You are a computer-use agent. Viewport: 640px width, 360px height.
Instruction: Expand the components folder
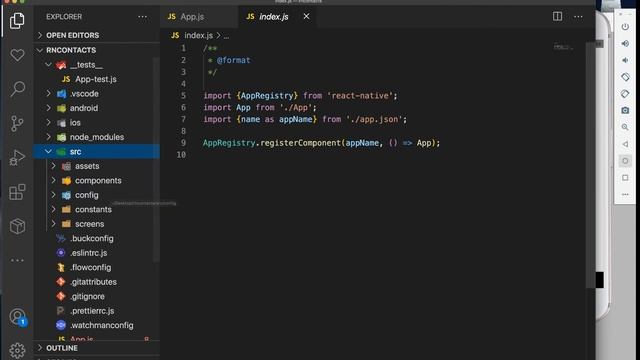tap(96, 180)
